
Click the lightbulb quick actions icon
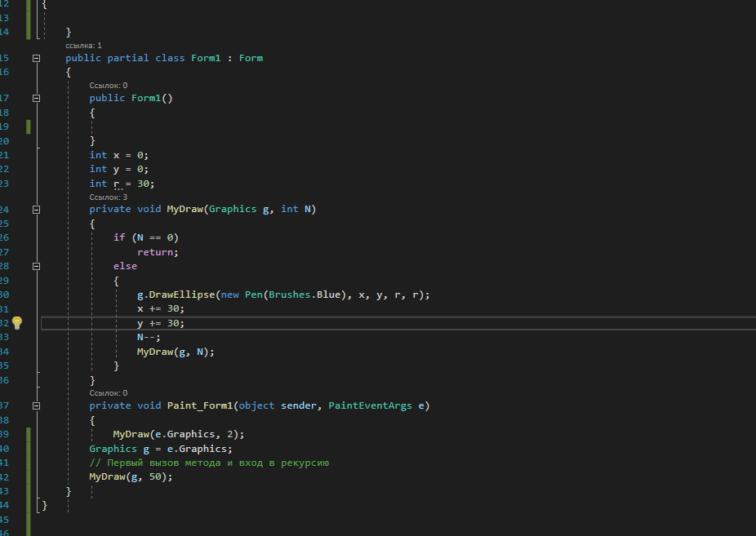tap(17, 322)
